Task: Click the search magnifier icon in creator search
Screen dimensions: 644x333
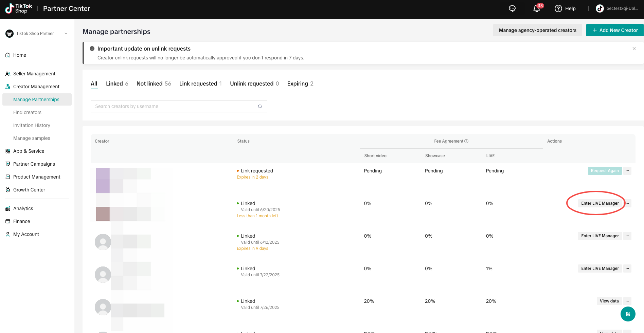Action: [260, 106]
